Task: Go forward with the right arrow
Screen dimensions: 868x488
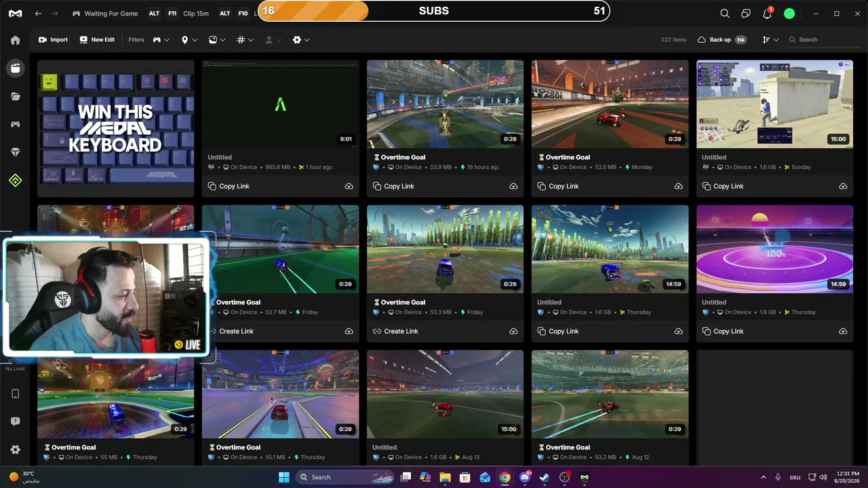Action: (55, 14)
